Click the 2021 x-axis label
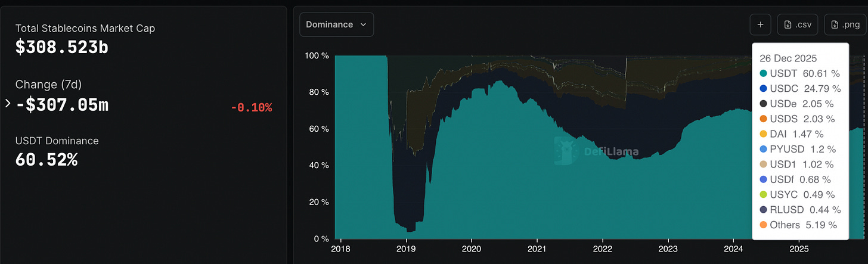 (x=537, y=249)
